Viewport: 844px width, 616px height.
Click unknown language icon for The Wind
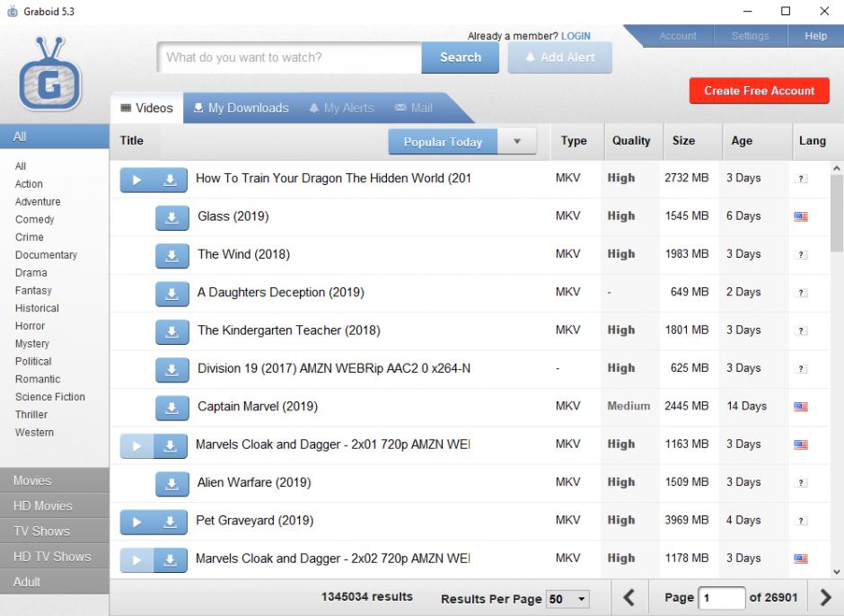(801, 255)
